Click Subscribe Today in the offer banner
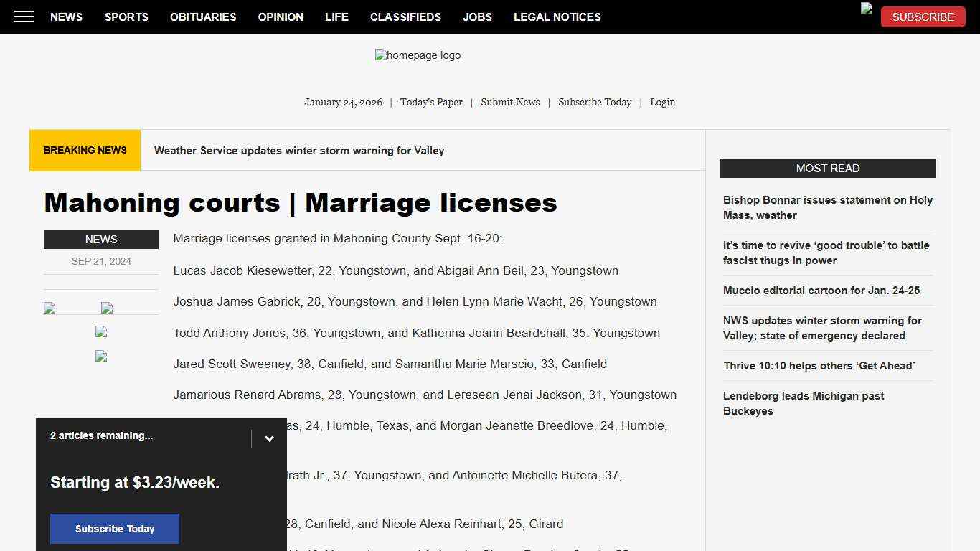This screenshot has height=551, width=980. click(114, 529)
